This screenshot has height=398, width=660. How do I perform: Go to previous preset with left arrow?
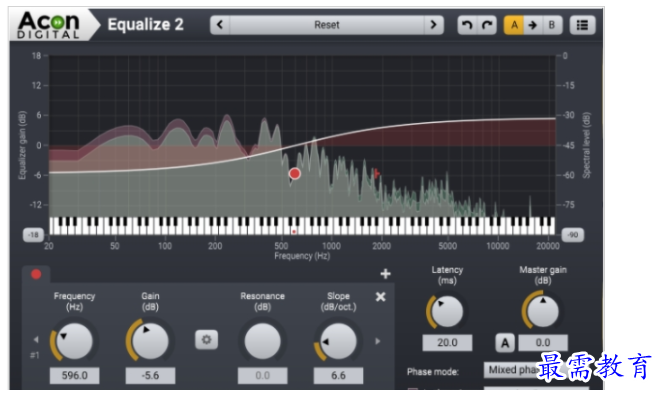[x=220, y=25]
